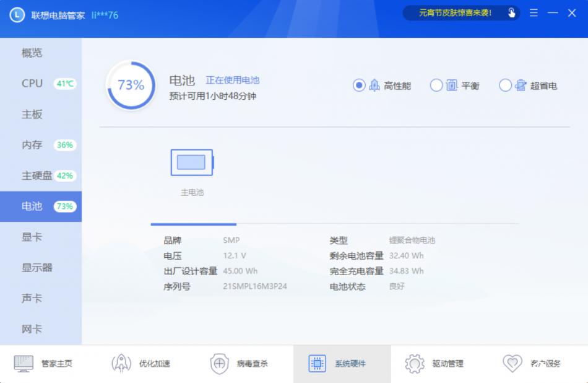Click the 73% battery progress ring

tap(131, 85)
